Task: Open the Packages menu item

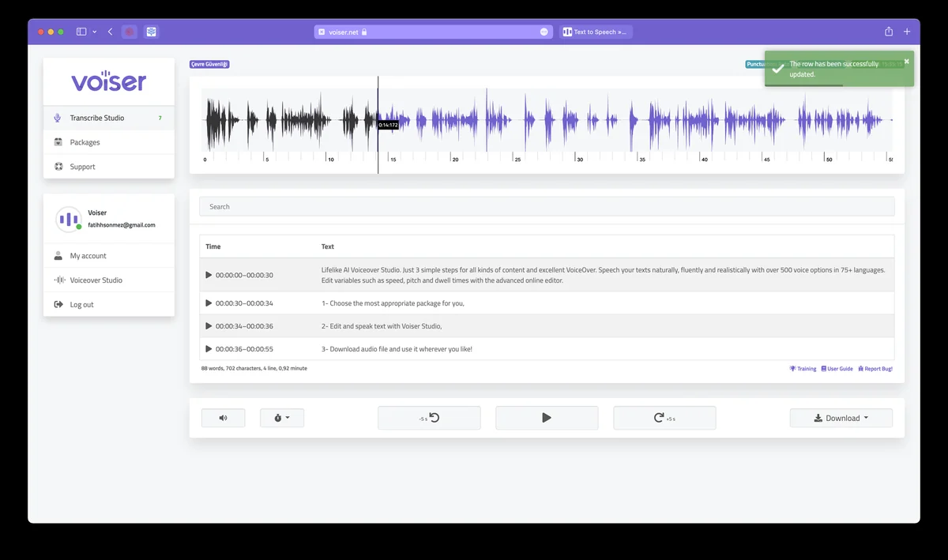Action: 109,142
